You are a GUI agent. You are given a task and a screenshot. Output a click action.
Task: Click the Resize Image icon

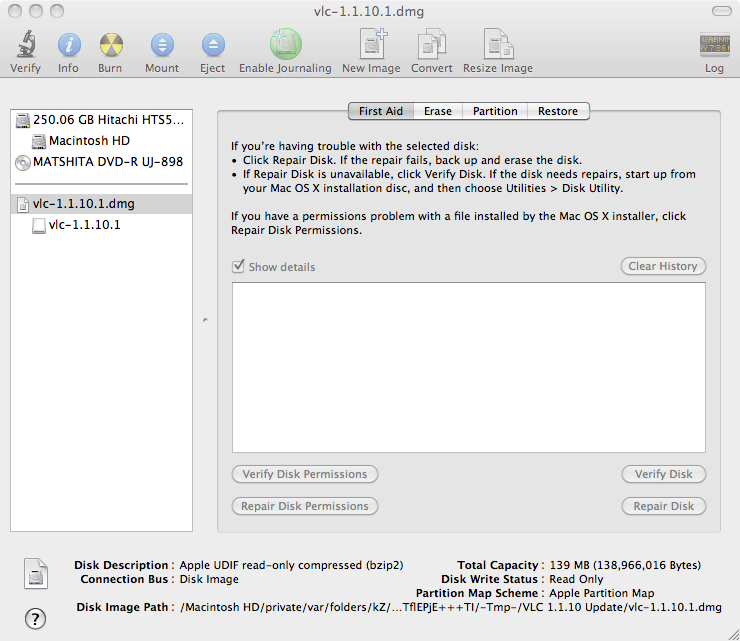(498, 43)
